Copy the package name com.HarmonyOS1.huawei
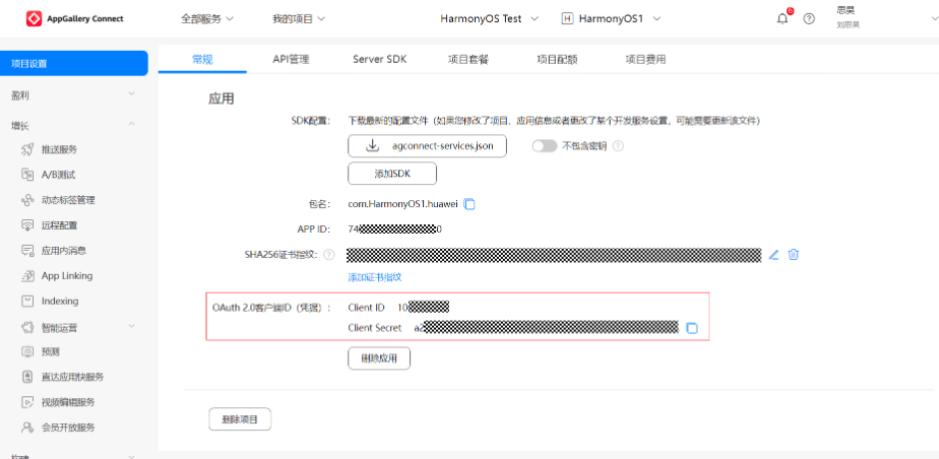The width and height of the screenshot is (939, 459). coord(470,204)
